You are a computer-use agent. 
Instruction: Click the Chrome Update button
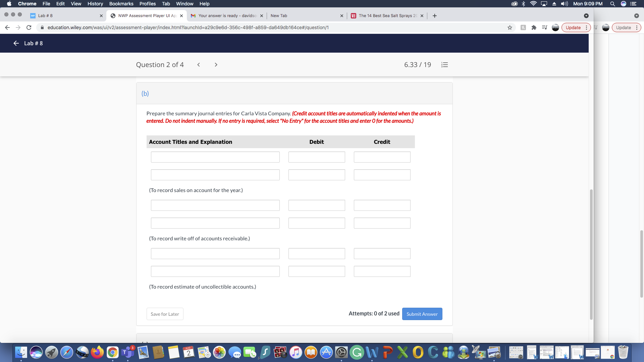(x=573, y=27)
